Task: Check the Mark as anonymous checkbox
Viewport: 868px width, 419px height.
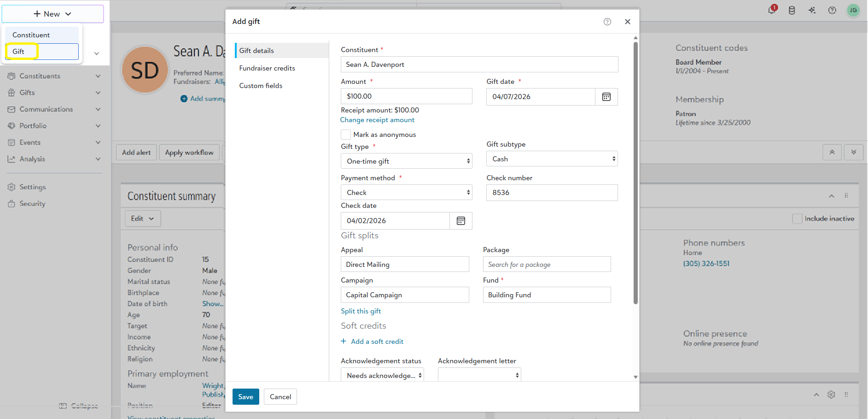Action: (x=346, y=135)
